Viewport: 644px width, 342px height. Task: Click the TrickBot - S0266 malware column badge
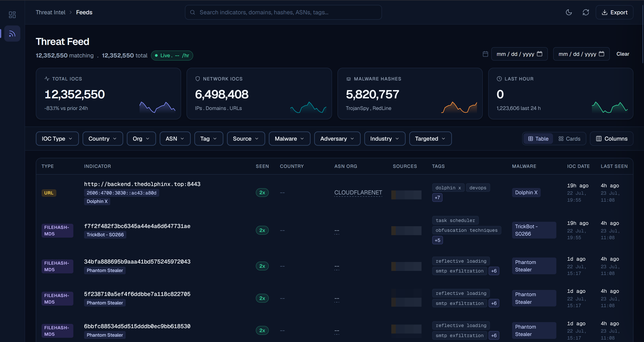coord(534,230)
